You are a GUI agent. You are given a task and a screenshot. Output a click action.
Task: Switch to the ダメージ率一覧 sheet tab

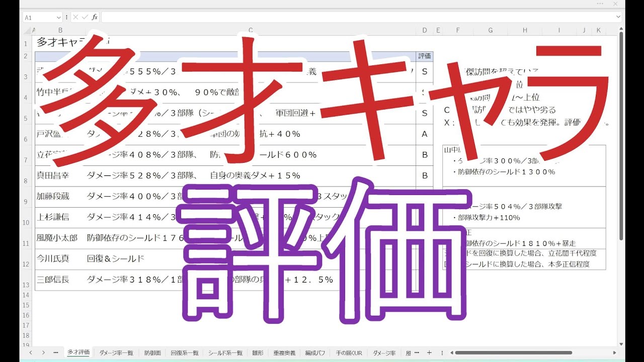[x=116, y=353]
